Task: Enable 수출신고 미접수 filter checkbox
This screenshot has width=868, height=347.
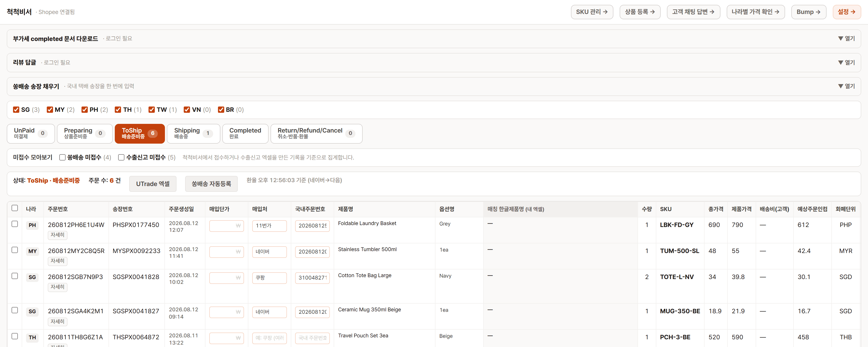Action: 121,157
